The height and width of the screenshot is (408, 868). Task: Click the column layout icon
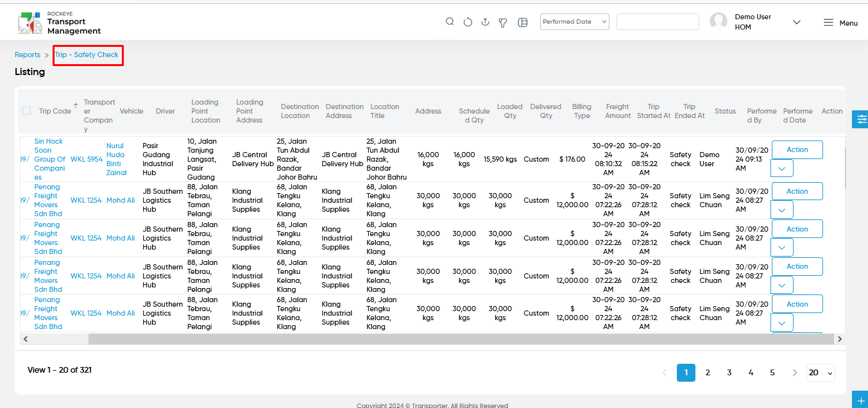pos(523,22)
